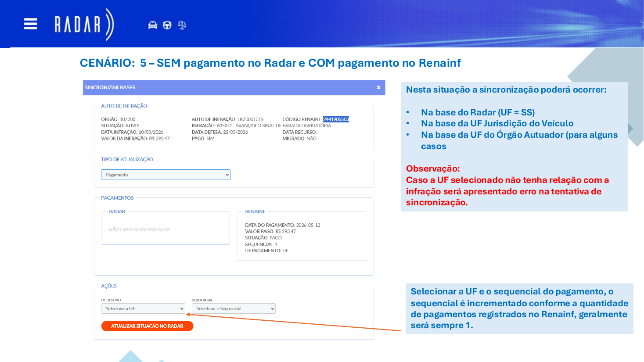Click the Cenário 5 slide title

(x=270, y=63)
